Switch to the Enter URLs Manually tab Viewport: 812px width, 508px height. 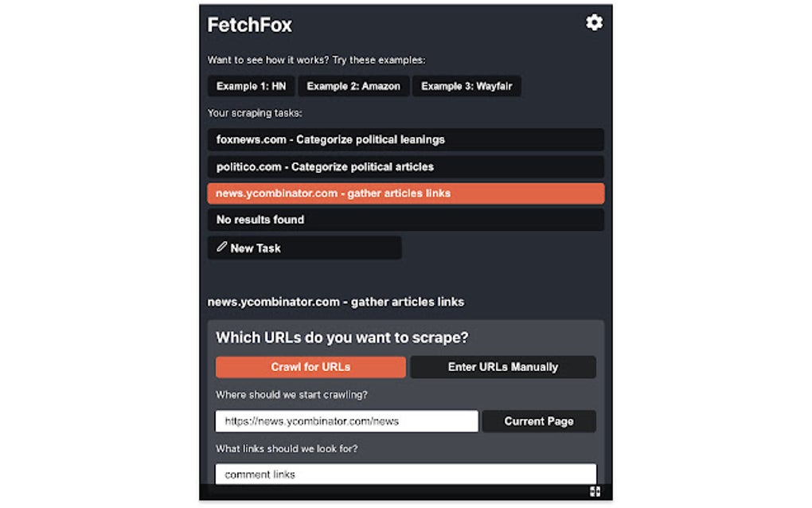pyautogui.click(x=503, y=366)
